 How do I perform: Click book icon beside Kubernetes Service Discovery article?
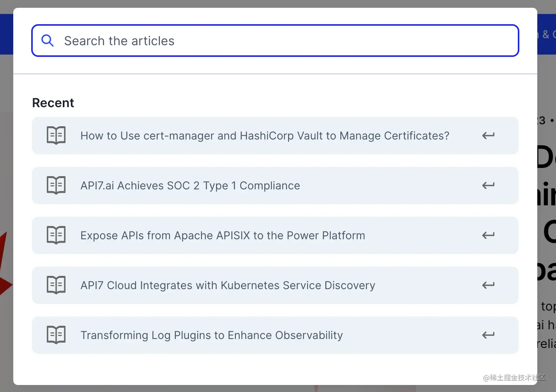coord(56,285)
